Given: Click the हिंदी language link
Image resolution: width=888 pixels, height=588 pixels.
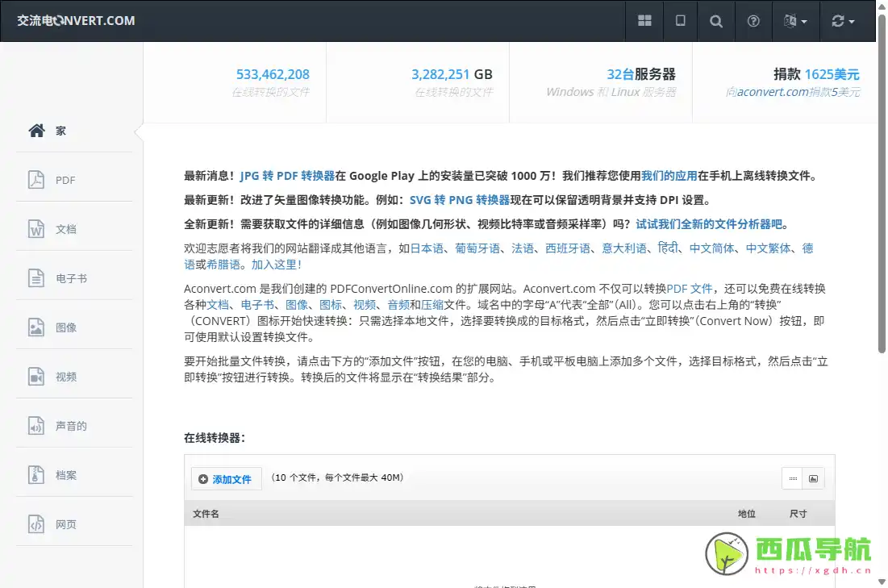Looking at the screenshot, I should pyautogui.click(x=668, y=248).
